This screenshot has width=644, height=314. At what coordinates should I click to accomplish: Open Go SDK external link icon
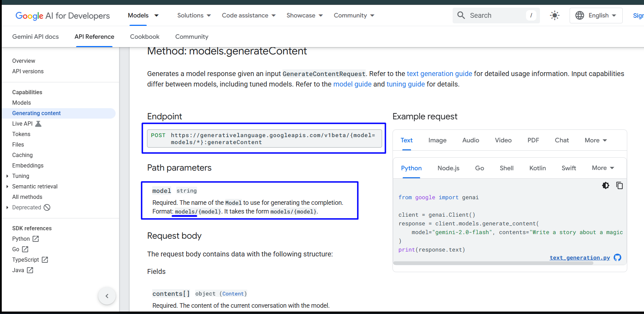[x=25, y=249]
